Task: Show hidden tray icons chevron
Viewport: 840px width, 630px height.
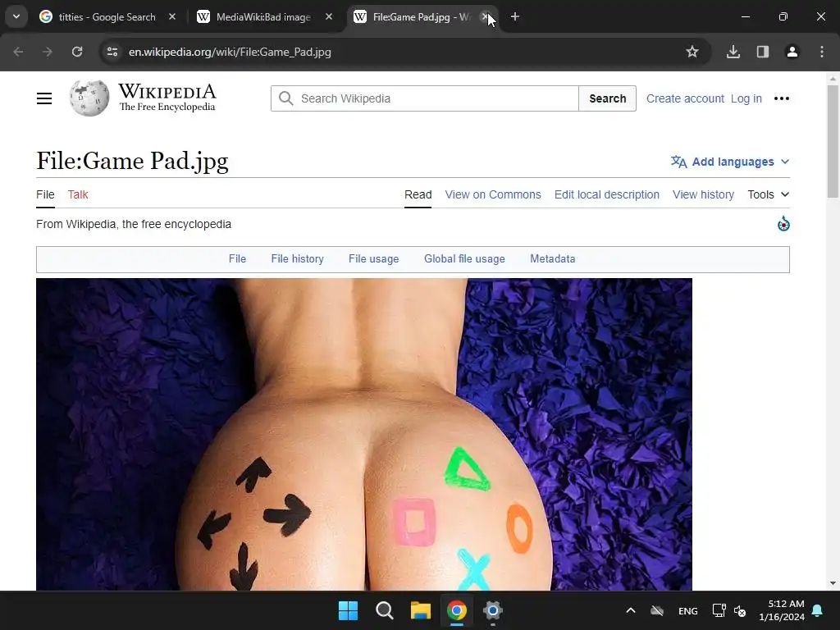Action: (x=631, y=610)
